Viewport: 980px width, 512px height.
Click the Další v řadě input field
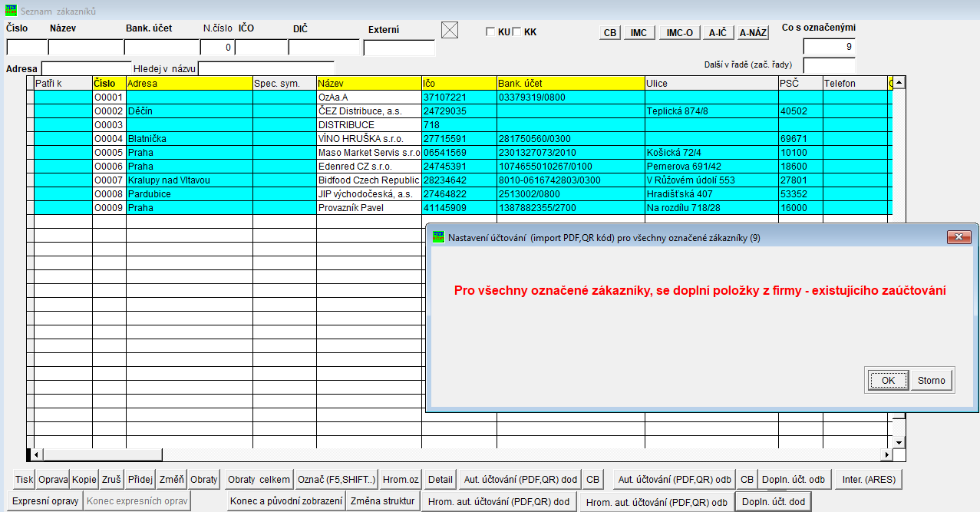[830, 65]
